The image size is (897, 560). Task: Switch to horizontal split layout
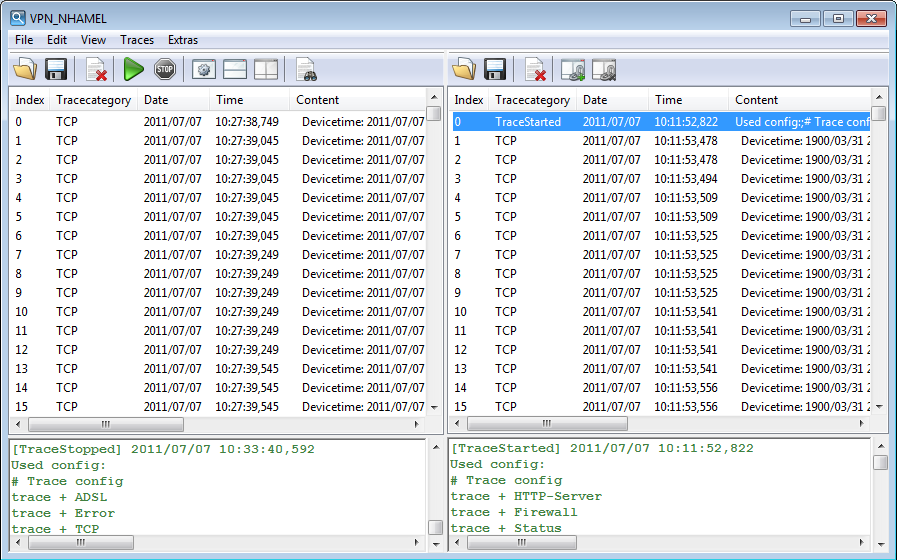click(x=235, y=69)
